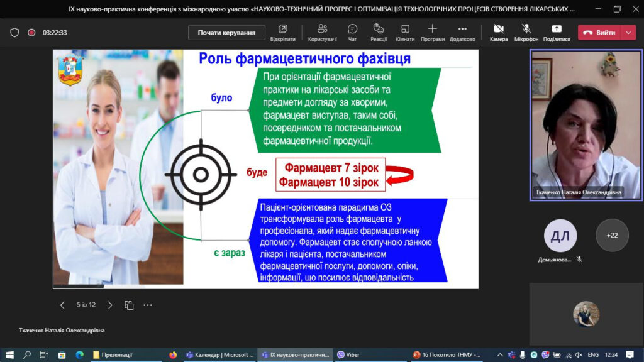The height and width of the screenshot is (362, 644).
Task: Leave the meeting with Вийти button
Action: tap(600, 33)
